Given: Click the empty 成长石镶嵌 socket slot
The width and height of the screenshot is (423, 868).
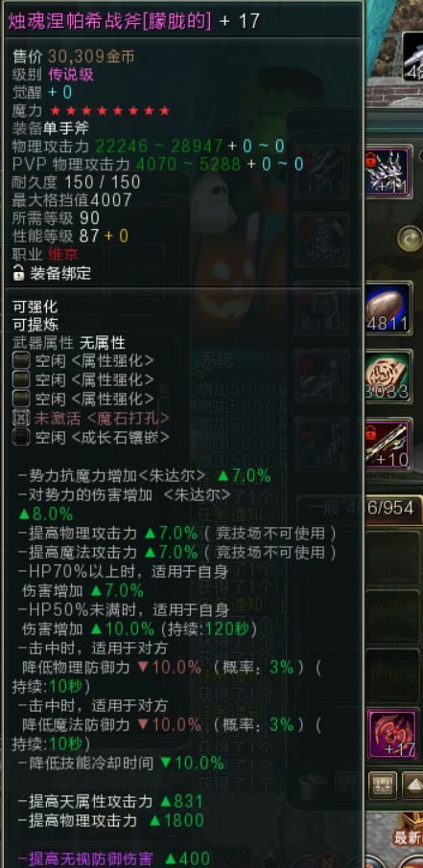Looking at the screenshot, I should pos(21,437).
